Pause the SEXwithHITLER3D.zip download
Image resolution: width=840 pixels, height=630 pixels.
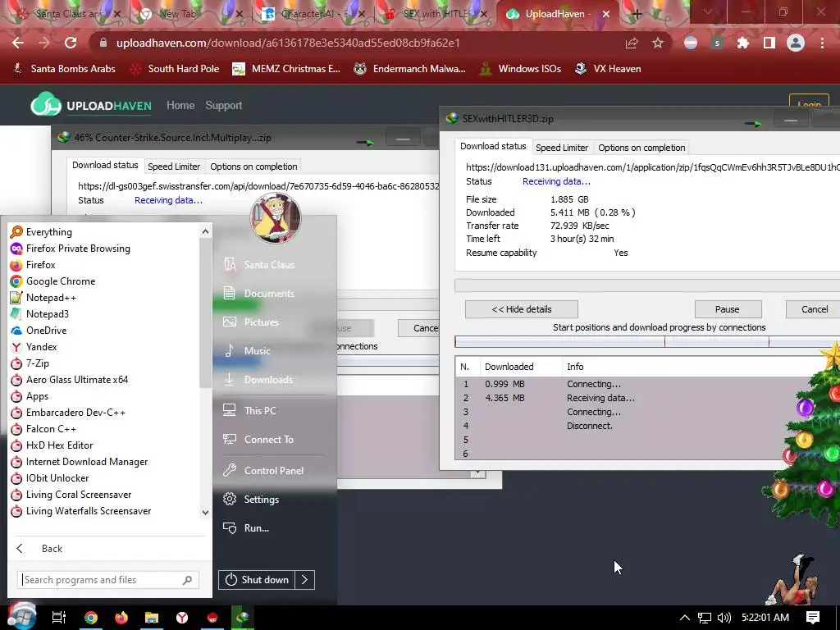coord(728,309)
